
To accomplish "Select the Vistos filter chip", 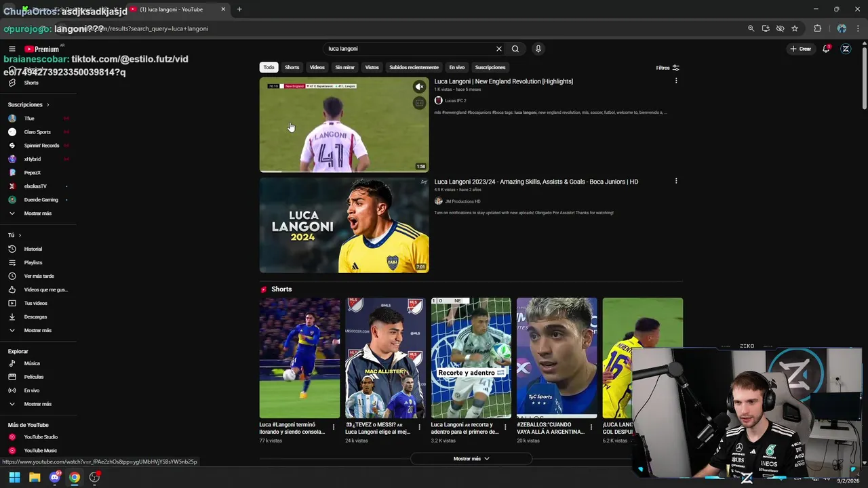I will click(372, 67).
